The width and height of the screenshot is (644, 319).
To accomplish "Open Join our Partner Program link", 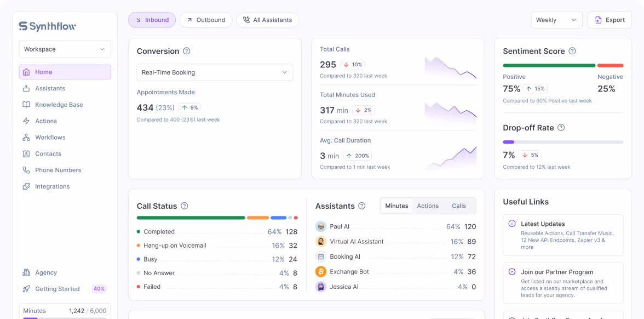I will click(563, 283).
